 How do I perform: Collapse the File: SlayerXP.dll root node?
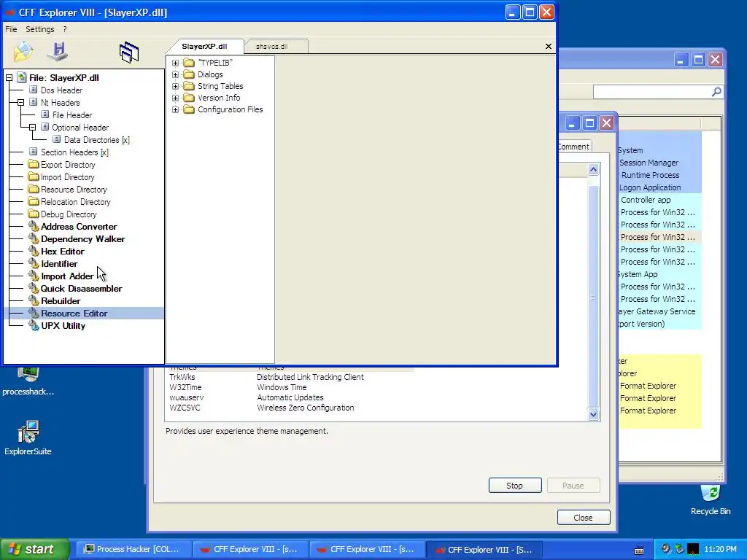click(9, 77)
